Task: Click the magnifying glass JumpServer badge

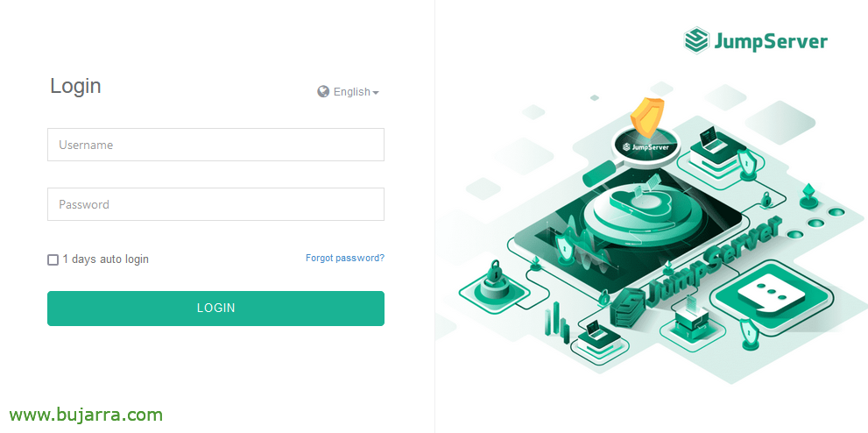Action: coord(645,146)
